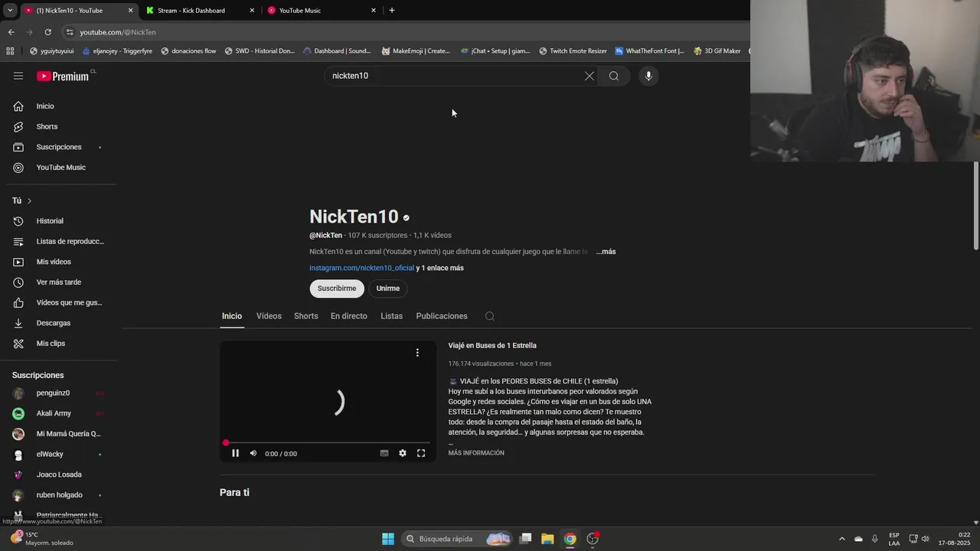Image resolution: width=980 pixels, height=551 pixels.
Task: Open YouTube Music sidebar entry
Action: click(x=63, y=167)
